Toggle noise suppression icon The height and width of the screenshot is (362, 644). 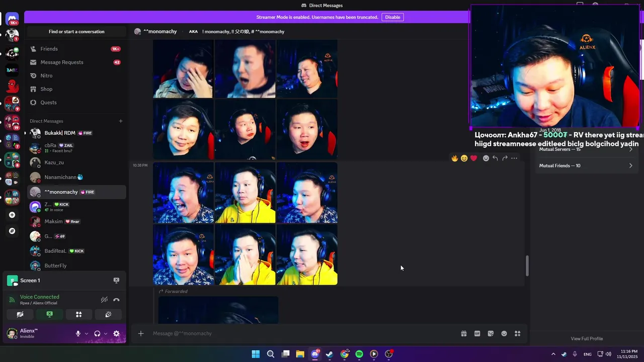tap(104, 300)
